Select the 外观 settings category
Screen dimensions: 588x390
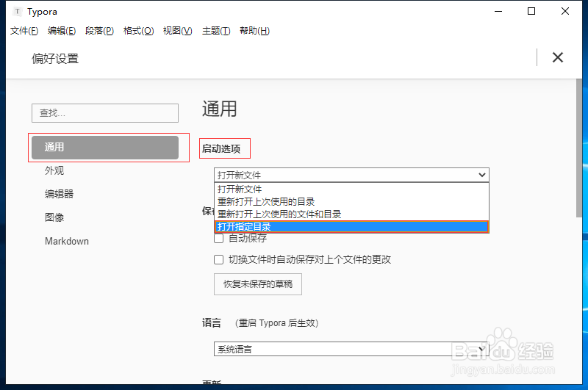pos(54,171)
